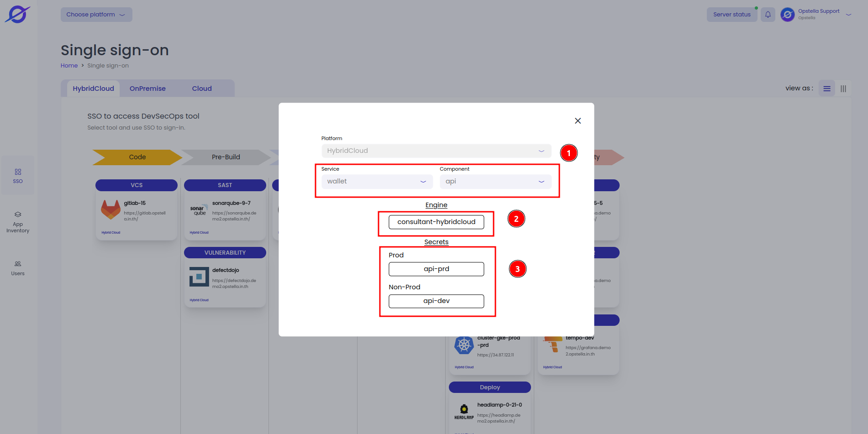Click the defectdojo logo

click(199, 277)
